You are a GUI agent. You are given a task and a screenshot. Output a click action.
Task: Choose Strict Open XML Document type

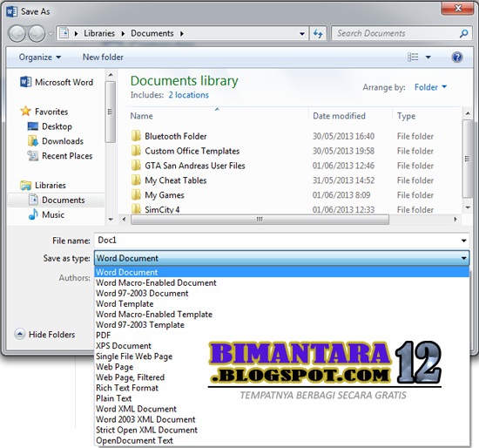coord(281,430)
